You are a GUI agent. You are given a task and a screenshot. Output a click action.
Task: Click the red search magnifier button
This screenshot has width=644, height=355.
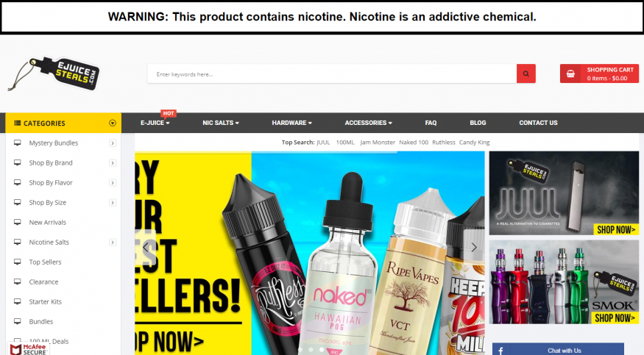tap(526, 73)
